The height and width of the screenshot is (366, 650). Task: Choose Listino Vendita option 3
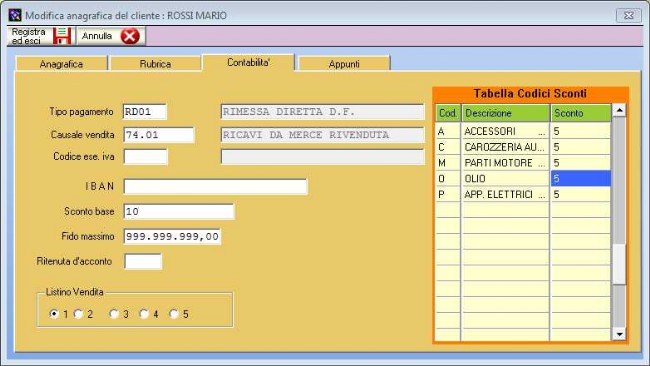click(x=114, y=314)
